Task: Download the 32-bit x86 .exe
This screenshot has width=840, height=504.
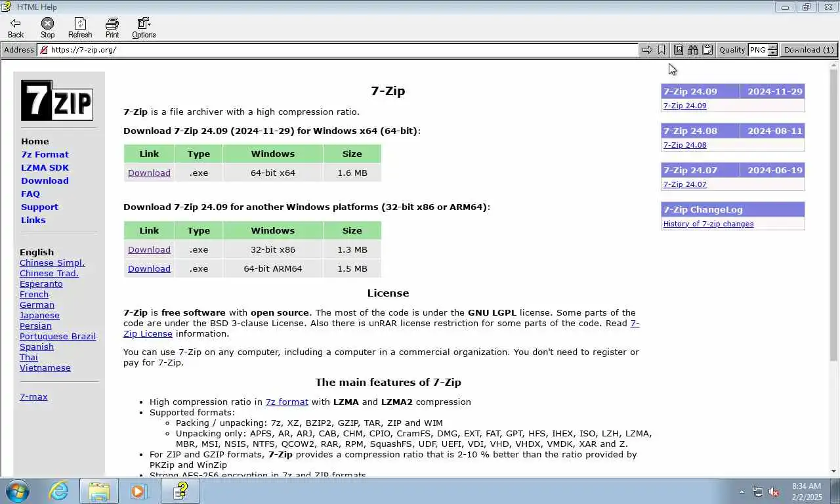Action: pyautogui.click(x=149, y=249)
